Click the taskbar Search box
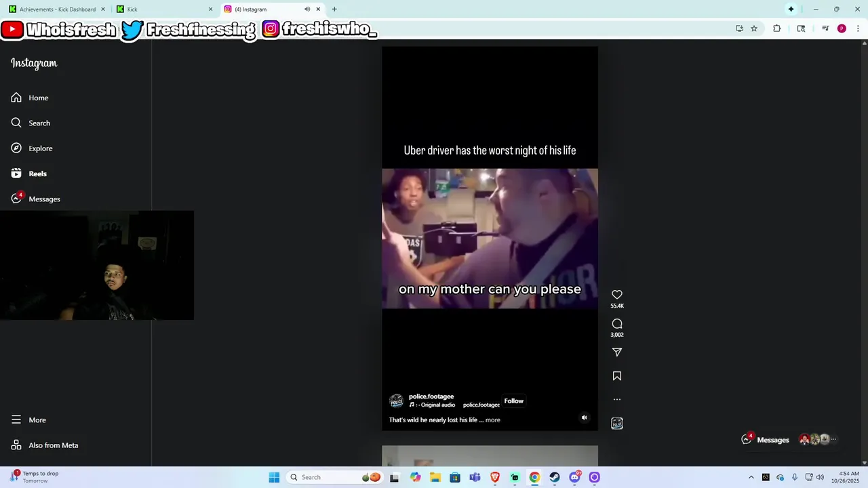Image resolution: width=868 pixels, height=488 pixels. 335,477
